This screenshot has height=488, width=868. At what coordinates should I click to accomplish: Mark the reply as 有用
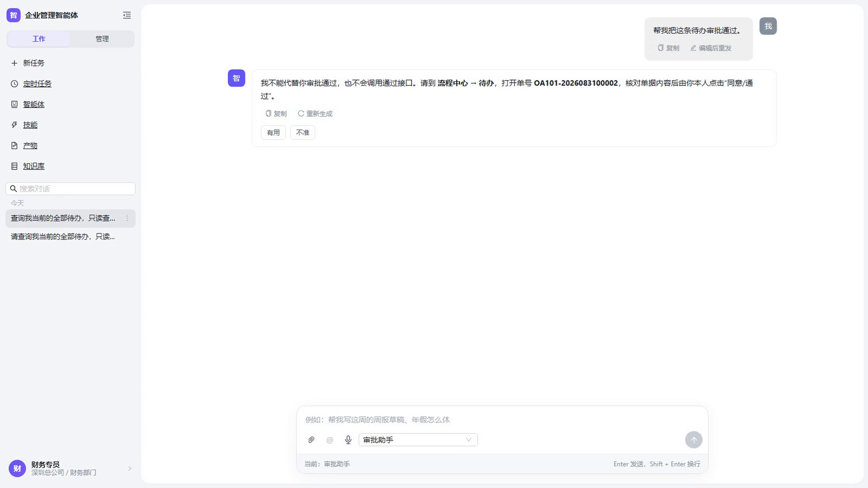[274, 133]
